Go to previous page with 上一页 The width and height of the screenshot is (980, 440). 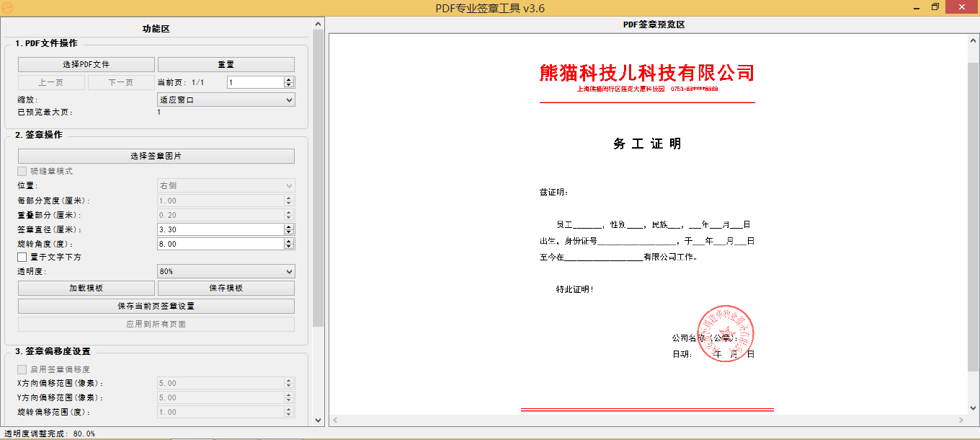click(51, 82)
